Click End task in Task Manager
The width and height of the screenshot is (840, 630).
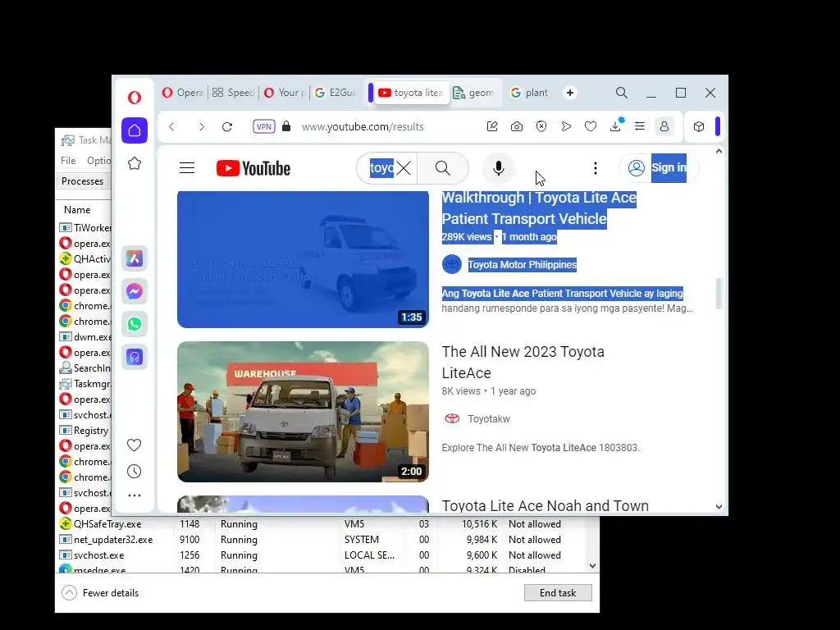pos(558,592)
